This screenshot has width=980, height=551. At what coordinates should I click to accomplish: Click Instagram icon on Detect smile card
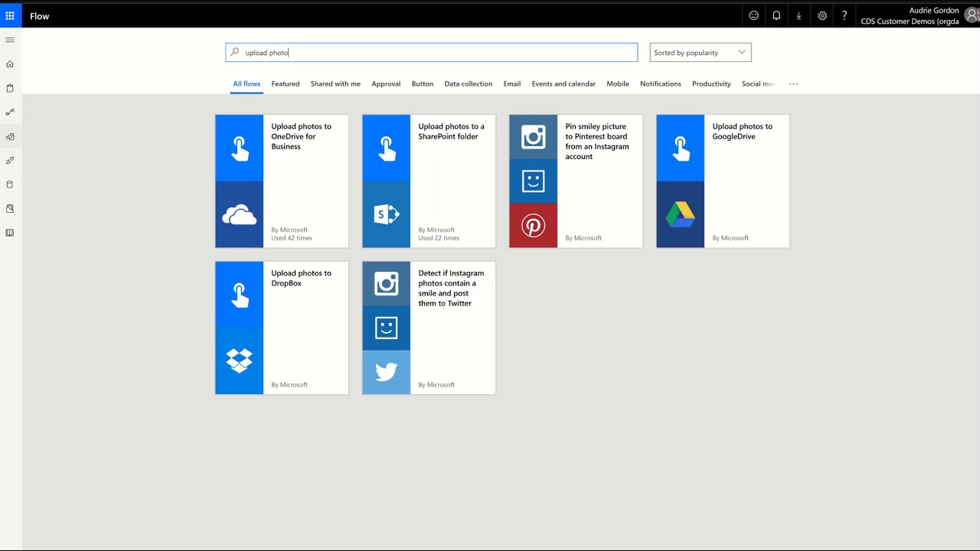pos(387,284)
